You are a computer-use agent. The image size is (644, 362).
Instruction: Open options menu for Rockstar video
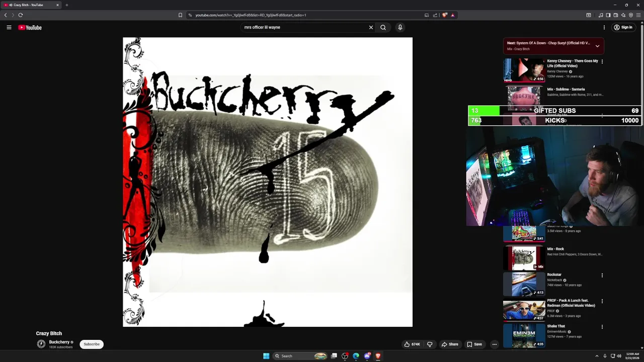tap(602, 276)
